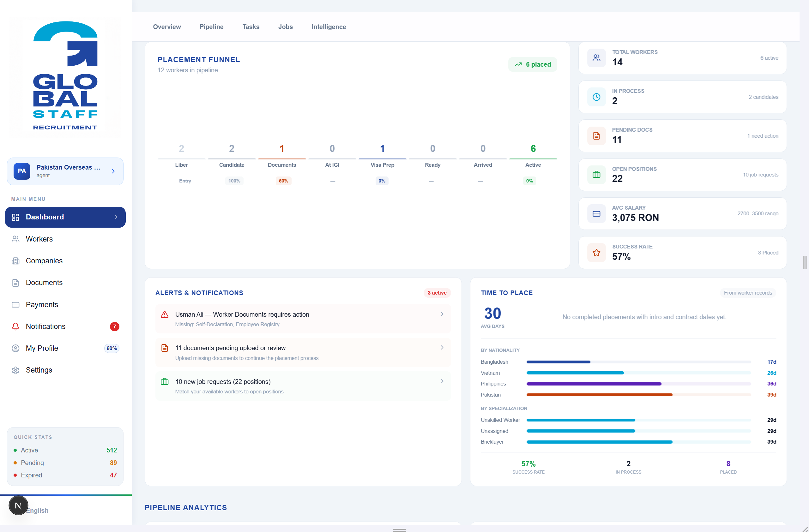Click the Payments card icon
This screenshot has width=809, height=532.
pos(15,305)
